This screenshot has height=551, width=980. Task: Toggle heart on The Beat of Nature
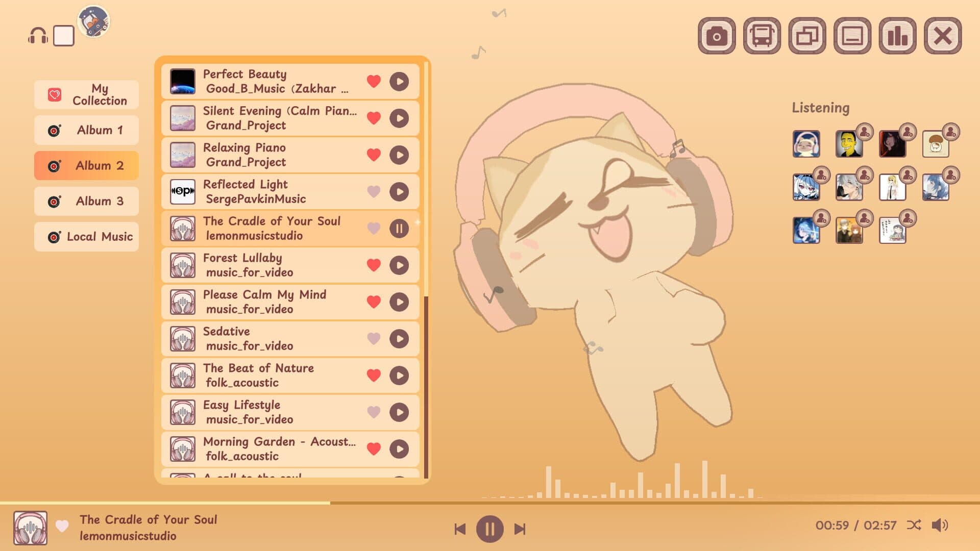(374, 375)
